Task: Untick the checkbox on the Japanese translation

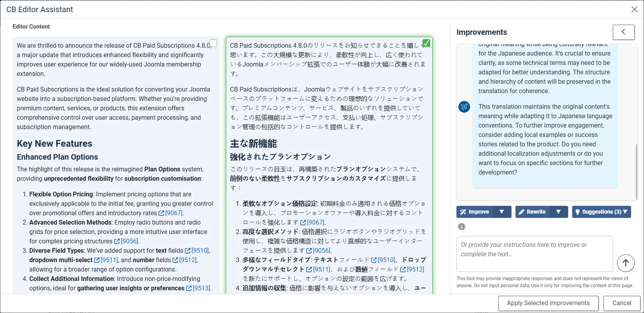Action: pyautogui.click(x=426, y=43)
